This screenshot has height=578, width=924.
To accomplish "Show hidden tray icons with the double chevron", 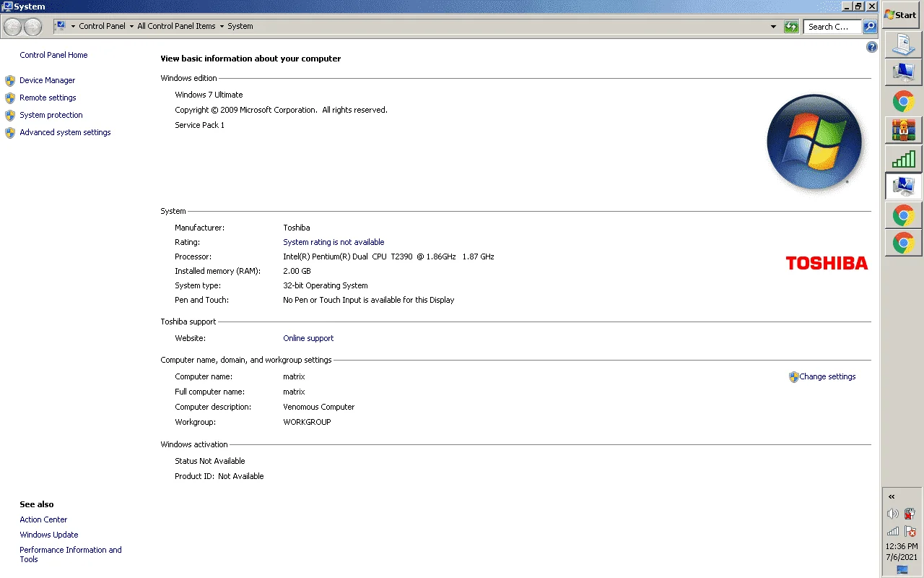I will pos(892,496).
